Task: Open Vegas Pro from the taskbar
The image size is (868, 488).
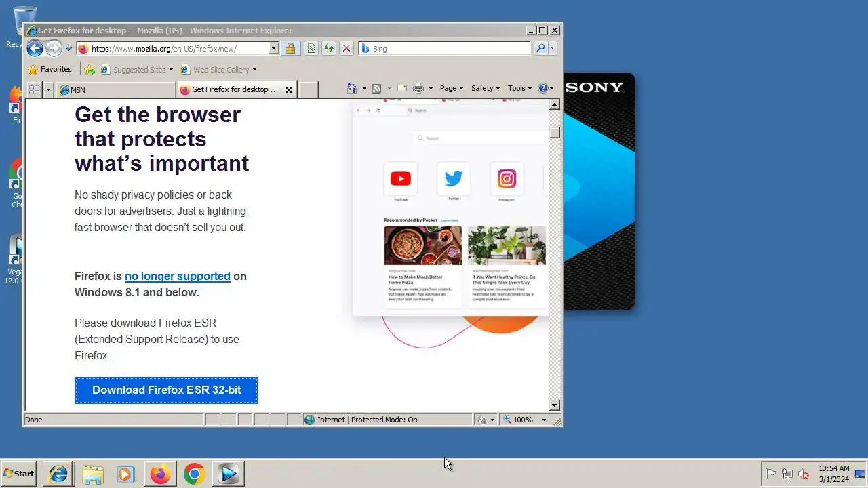Action: point(229,474)
